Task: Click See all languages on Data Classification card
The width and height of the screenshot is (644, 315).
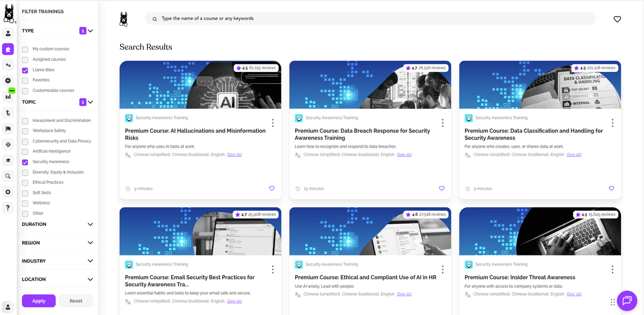Action: click(x=574, y=155)
